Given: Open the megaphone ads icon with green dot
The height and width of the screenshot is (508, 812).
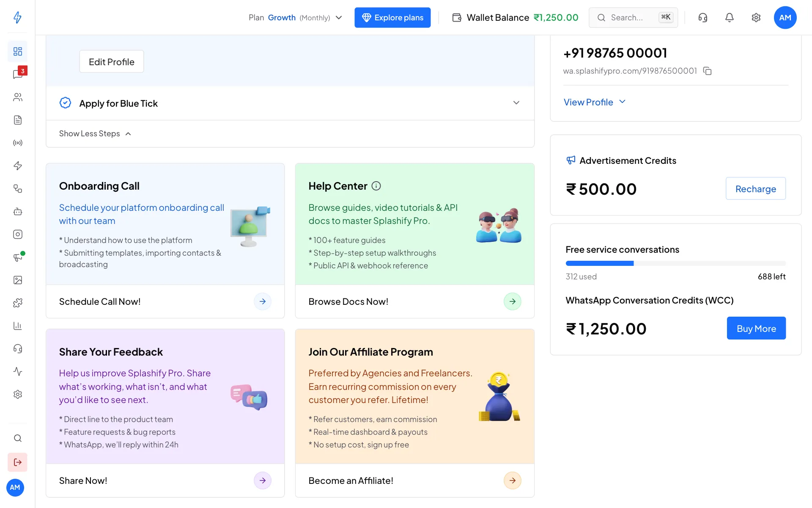Looking at the screenshot, I should coord(17,257).
